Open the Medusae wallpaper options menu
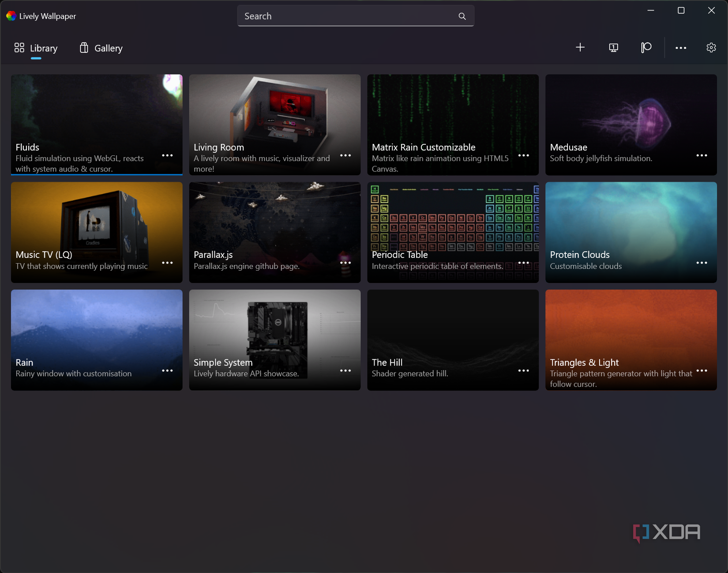The height and width of the screenshot is (573, 728). (702, 155)
